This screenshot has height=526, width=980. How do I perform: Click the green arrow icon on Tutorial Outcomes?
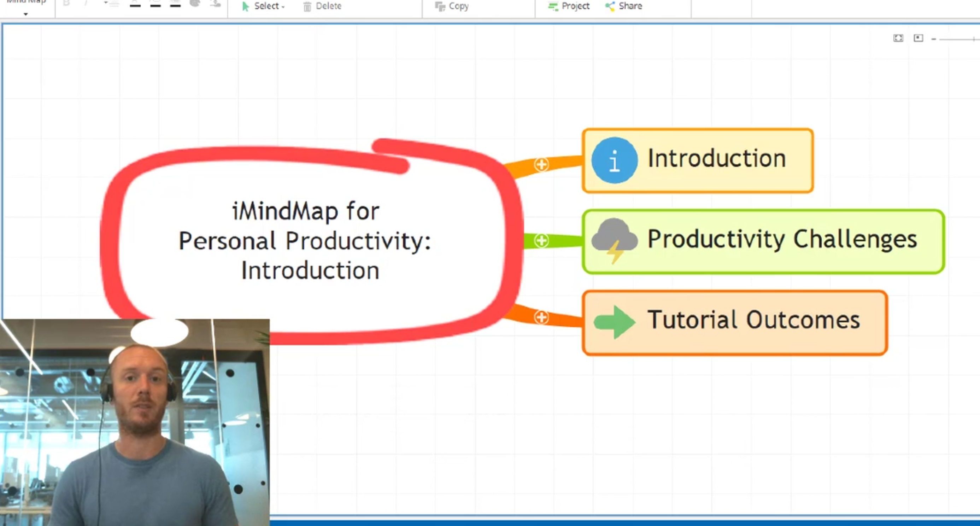click(615, 322)
